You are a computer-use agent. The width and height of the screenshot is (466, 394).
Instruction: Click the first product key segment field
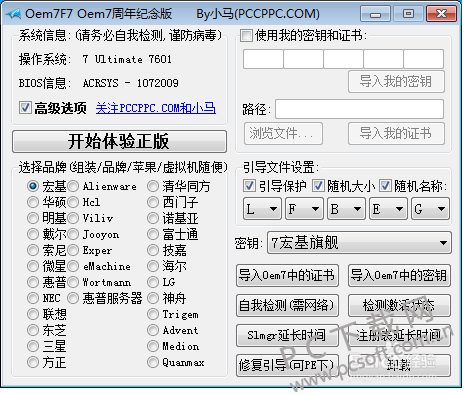point(263,59)
